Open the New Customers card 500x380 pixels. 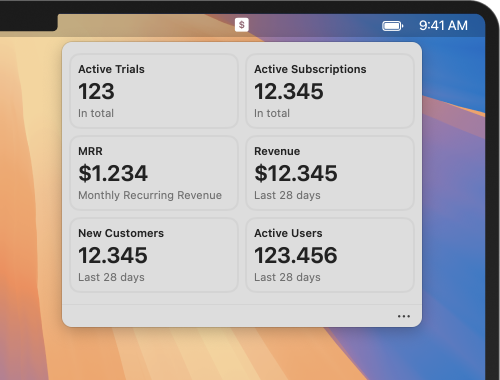(154, 255)
